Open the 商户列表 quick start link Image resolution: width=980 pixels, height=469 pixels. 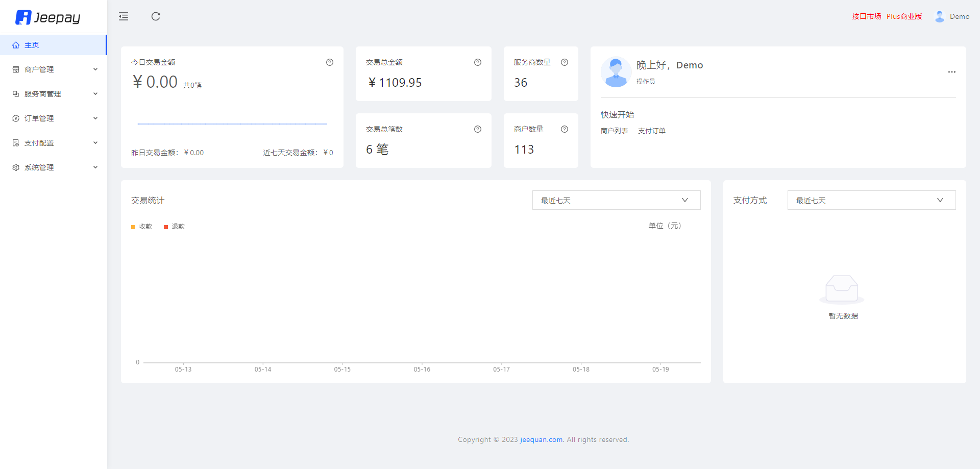coord(614,131)
